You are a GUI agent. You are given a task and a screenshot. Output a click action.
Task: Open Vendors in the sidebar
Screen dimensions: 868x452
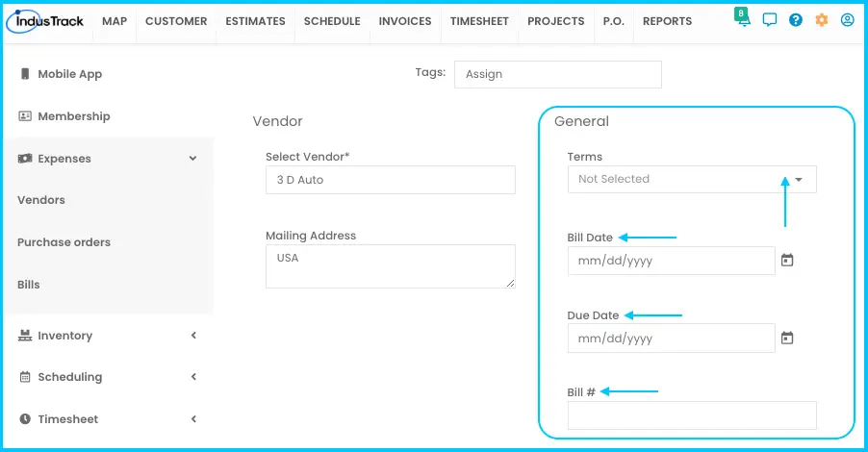[41, 200]
